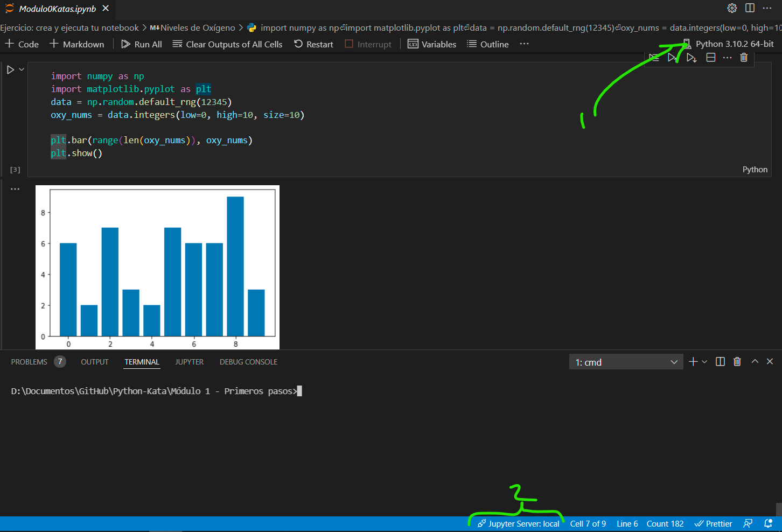Viewport: 782px width, 532px height.
Task: Open notifications bell icon
Action: pos(769,524)
